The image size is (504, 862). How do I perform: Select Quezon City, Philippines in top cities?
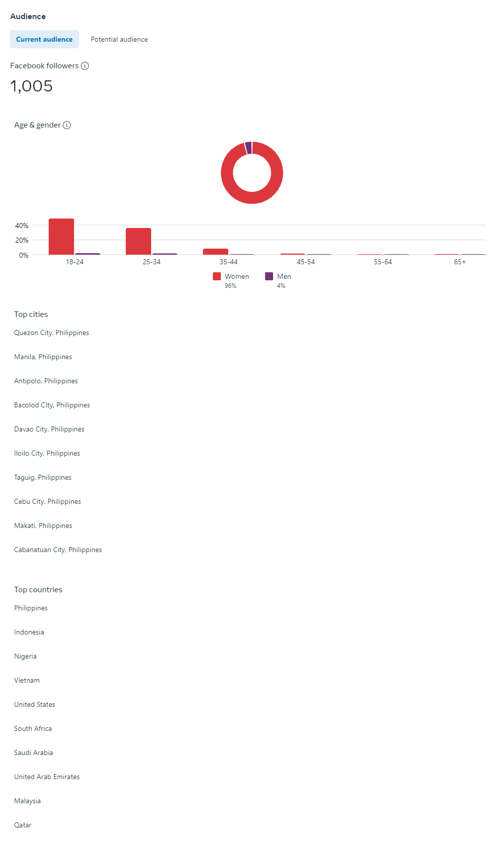tap(52, 333)
